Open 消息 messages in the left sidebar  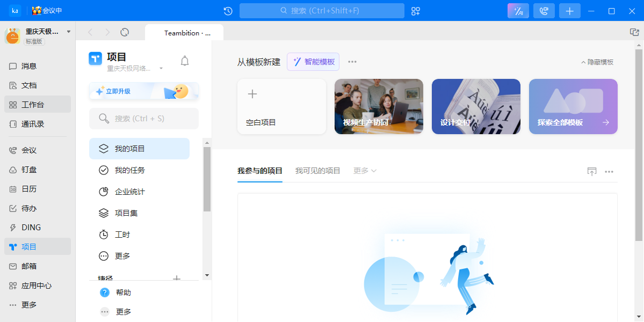(x=32, y=65)
